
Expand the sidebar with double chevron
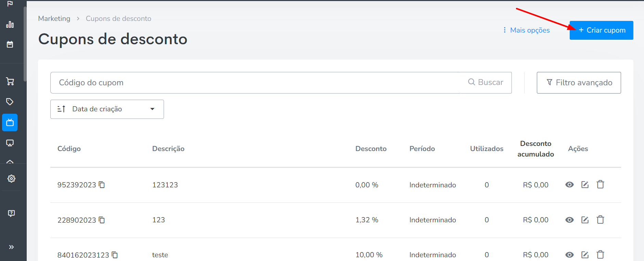point(11,247)
